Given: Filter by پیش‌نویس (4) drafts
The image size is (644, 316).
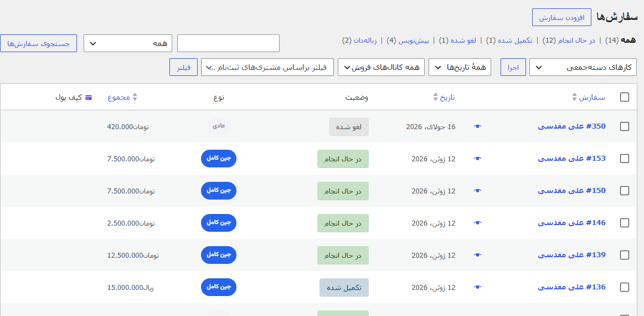Looking at the screenshot, I should [408, 40].
